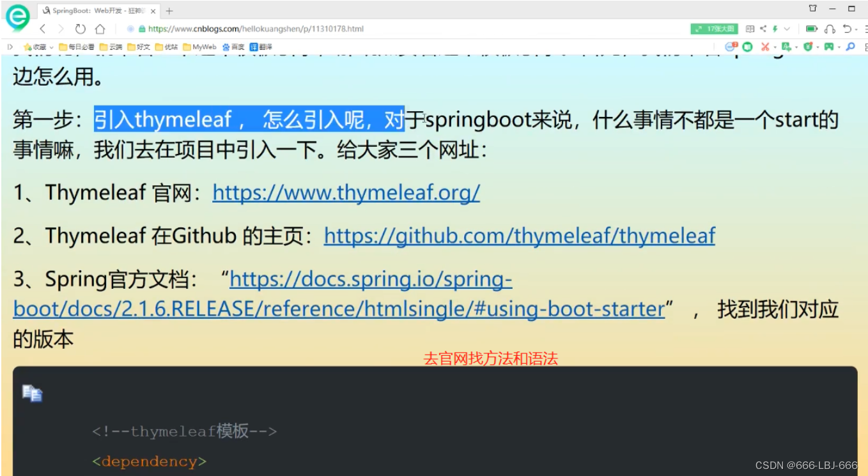Open the browser home page

(100, 29)
